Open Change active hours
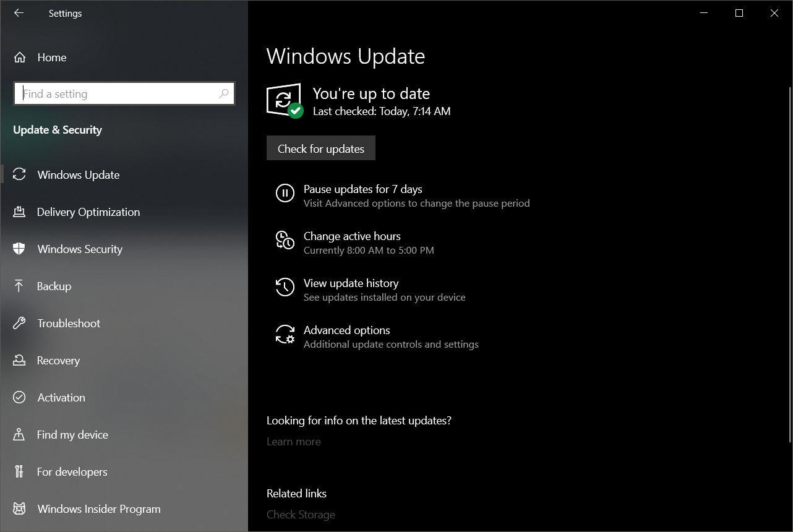The width and height of the screenshot is (793, 532). [x=352, y=236]
